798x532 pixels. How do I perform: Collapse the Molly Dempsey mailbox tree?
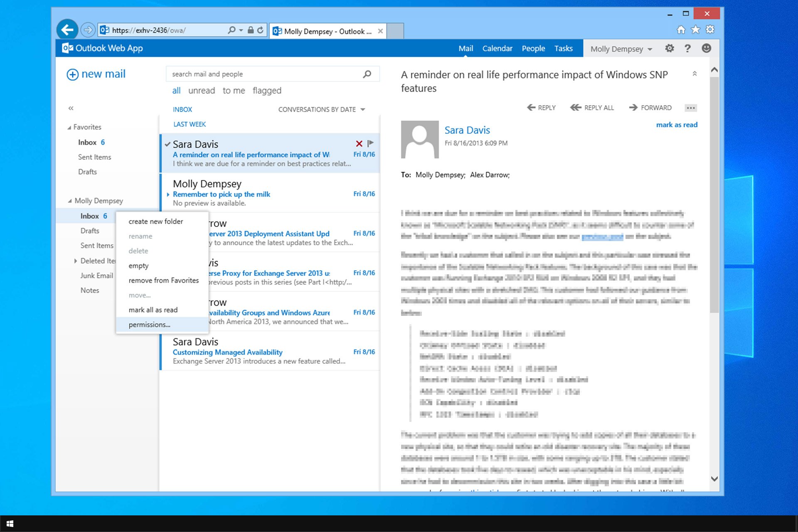(70, 201)
